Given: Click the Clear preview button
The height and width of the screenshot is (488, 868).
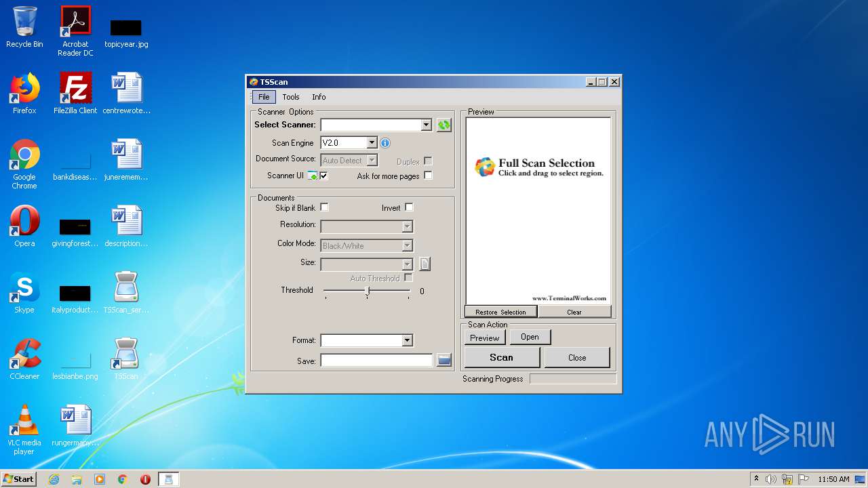Looking at the screenshot, I should point(574,312).
